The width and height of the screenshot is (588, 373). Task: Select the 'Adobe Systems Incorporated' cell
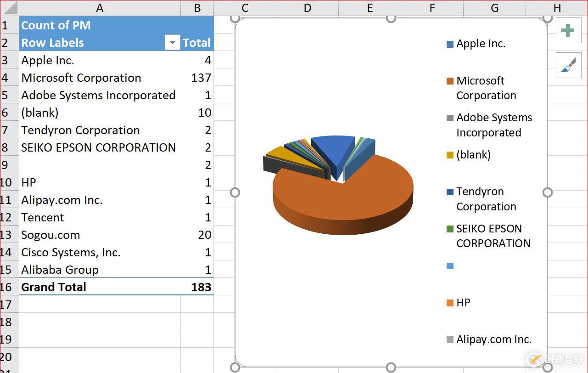[x=100, y=95]
